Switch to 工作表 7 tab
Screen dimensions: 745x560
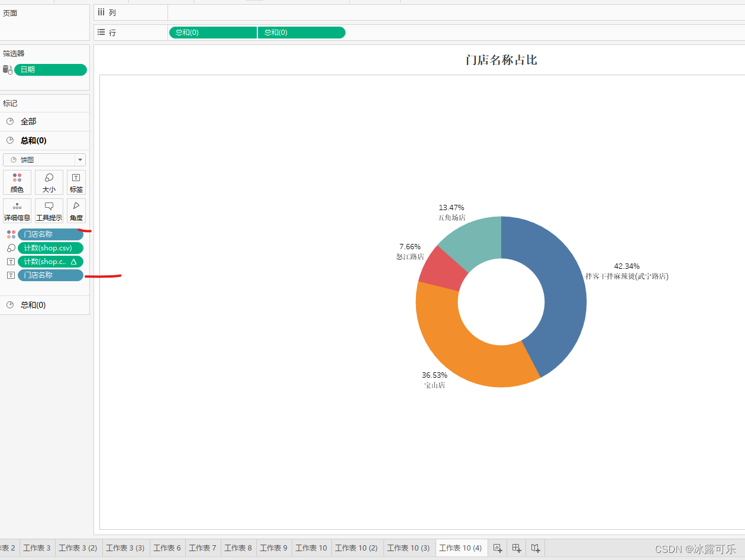[203, 548]
